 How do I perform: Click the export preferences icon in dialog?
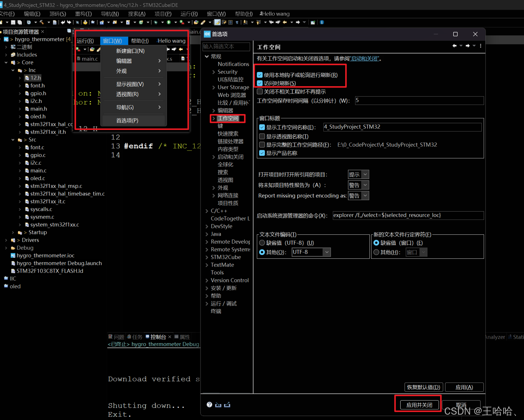click(x=227, y=404)
